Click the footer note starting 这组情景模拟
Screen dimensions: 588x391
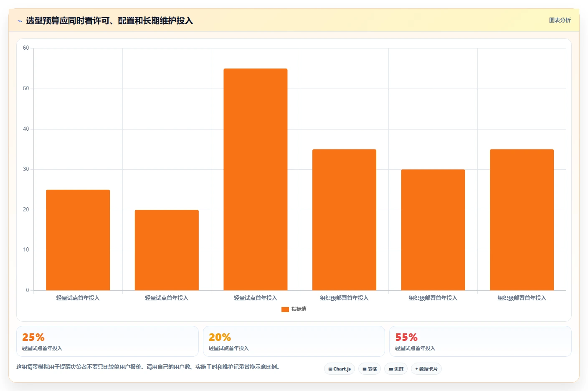(148, 367)
